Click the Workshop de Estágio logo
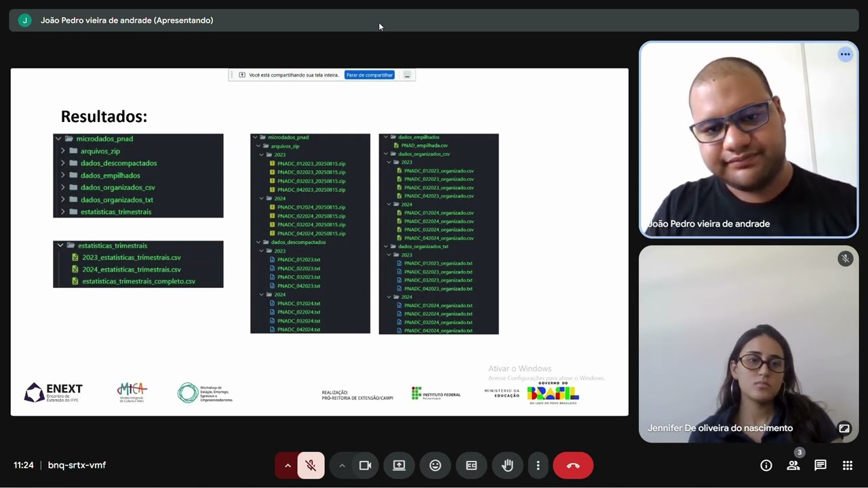The height and width of the screenshot is (488, 868). tap(205, 392)
